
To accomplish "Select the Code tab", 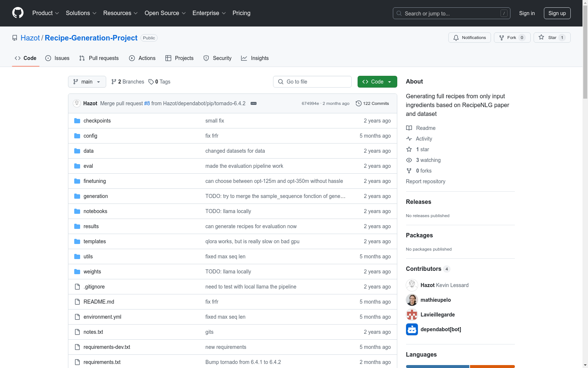I will pos(26,58).
